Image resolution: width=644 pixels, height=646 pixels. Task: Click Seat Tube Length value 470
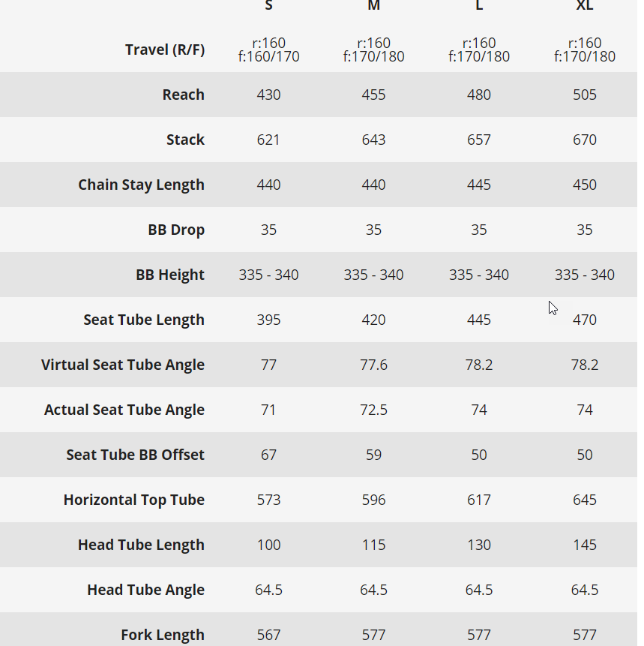pos(584,320)
